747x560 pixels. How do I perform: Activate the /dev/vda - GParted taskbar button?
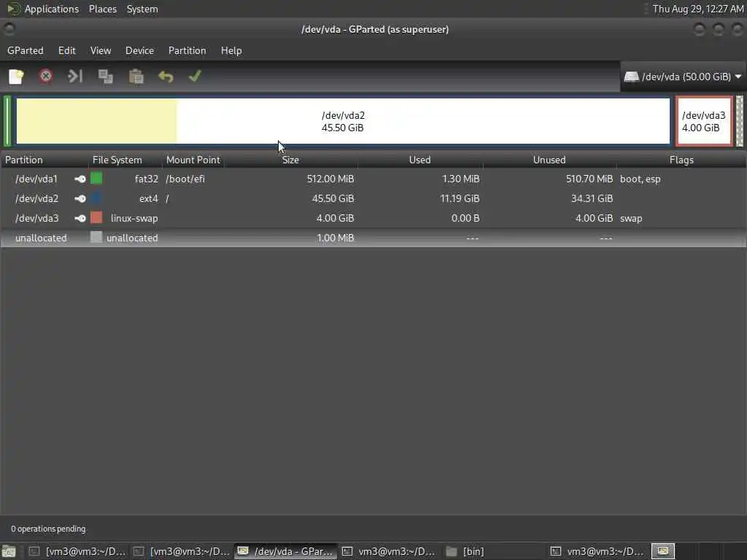(x=286, y=551)
